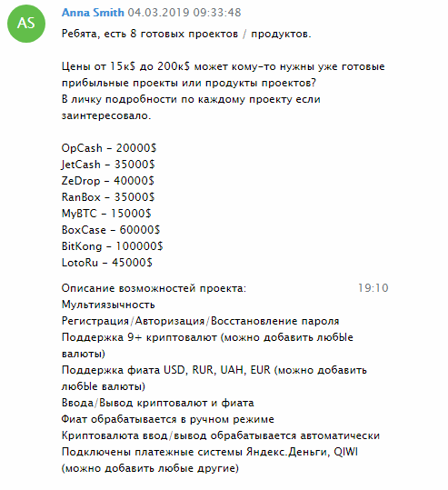The image size is (448, 490).
Task: Click the Регистрация/Авторизация/Восстановление пароля line
Action: click(200, 321)
